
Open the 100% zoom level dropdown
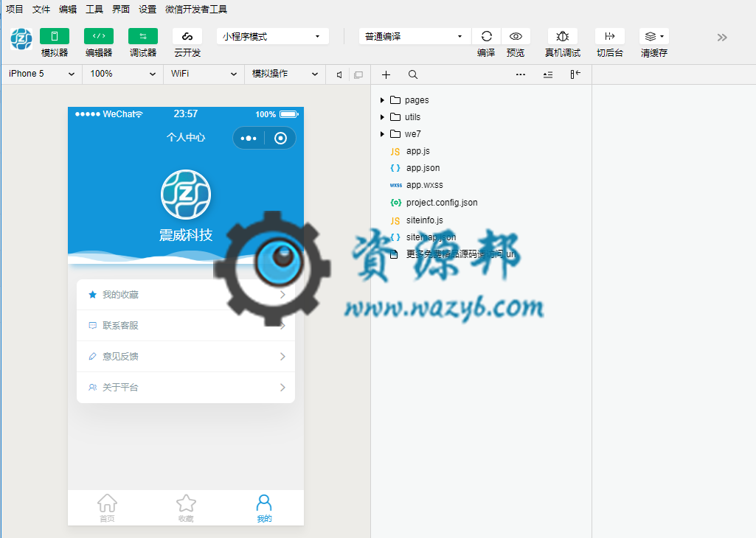123,74
